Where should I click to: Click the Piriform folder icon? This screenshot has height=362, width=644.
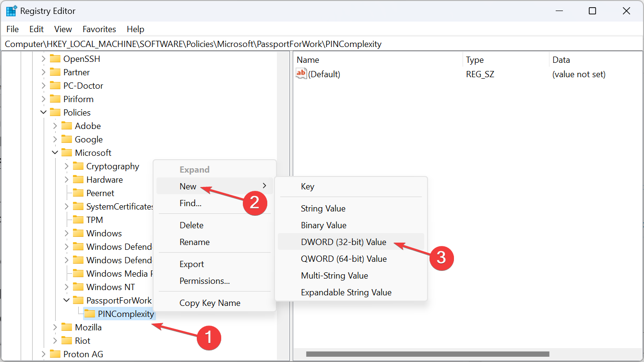tap(55, 99)
